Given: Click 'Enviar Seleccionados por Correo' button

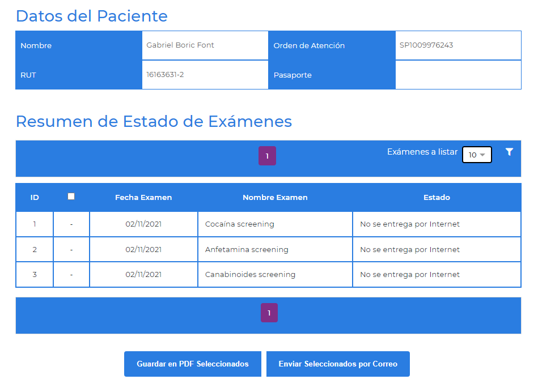Looking at the screenshot, I should pyautogui.click(x=338, y=364).
